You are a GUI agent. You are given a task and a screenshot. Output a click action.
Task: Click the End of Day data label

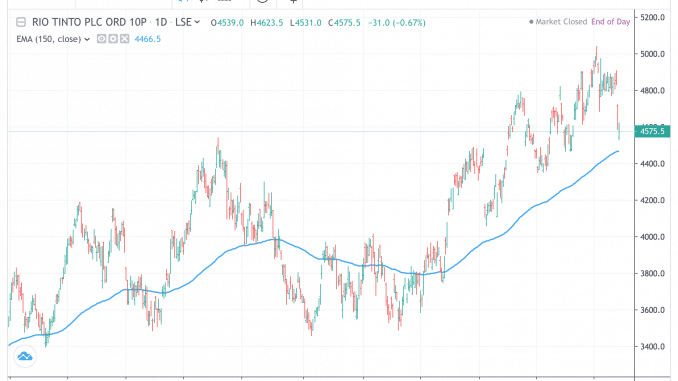(x=611, y=22)
